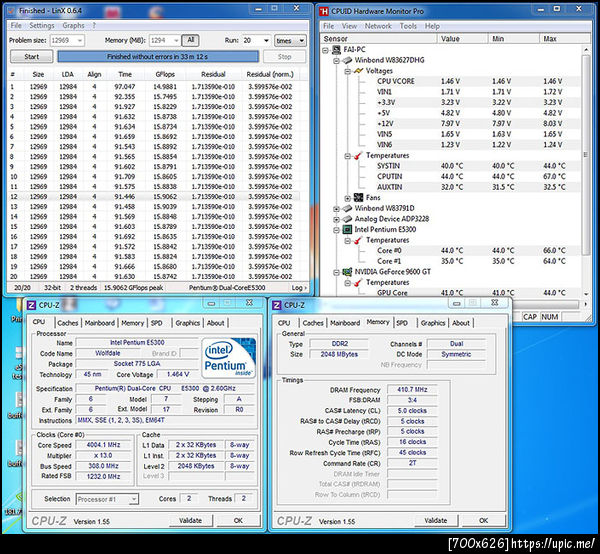Click OK in CPU-Z Memory window
The width and height of the screenshot is (600, 554).
(483, 520)
